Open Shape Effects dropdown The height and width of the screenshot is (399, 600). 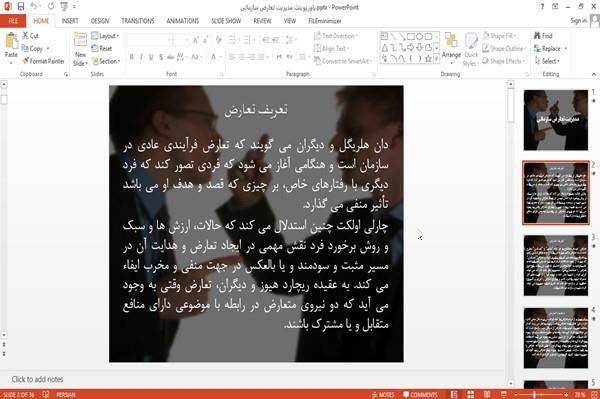pyautogui.click(x=504, y=61)
